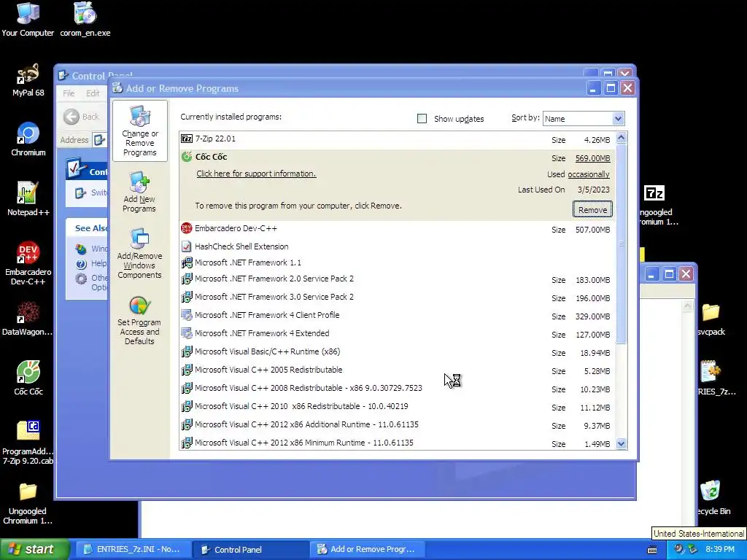The image size is (747, 560).
Task: Click the Cốc Cốc green icon in program list
Action: coord(187,157)
